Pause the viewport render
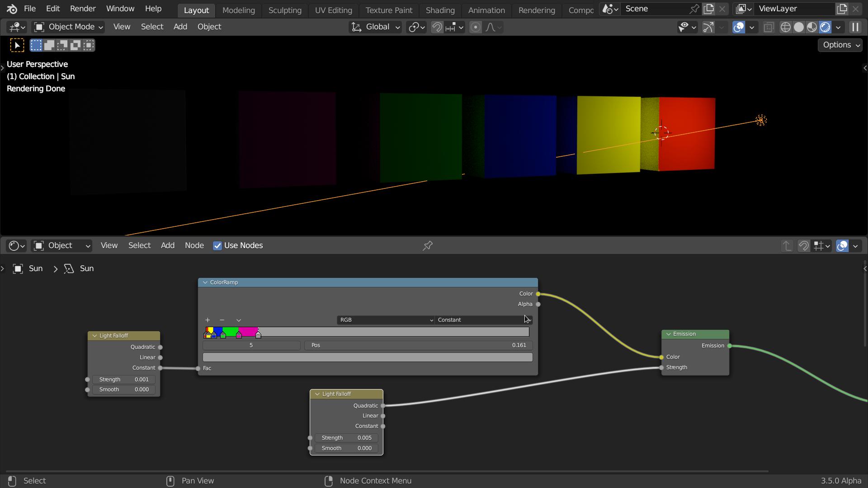This screenshot has width=868, height=488. pos(855,27)
